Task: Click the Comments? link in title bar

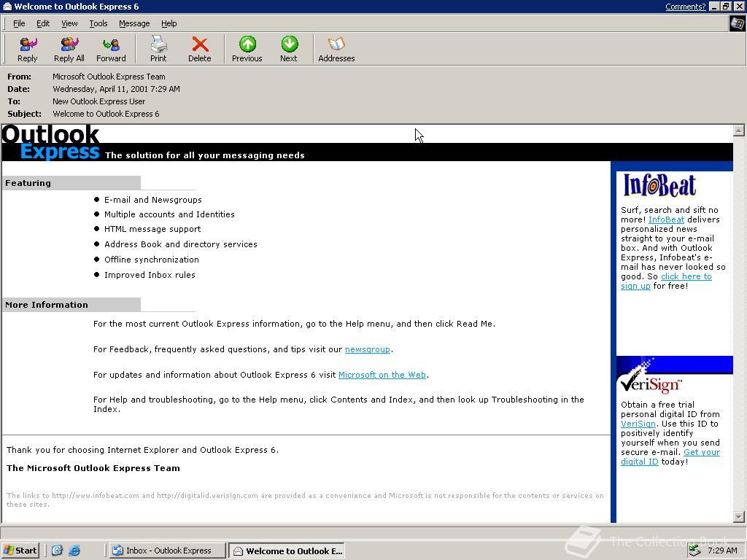Action: pos(685,7)
